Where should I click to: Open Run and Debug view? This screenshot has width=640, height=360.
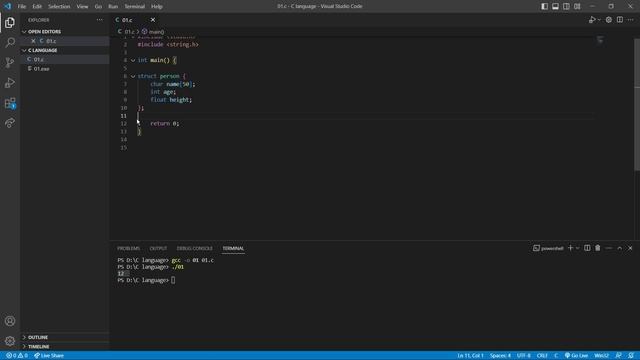[x=10, y=82]
